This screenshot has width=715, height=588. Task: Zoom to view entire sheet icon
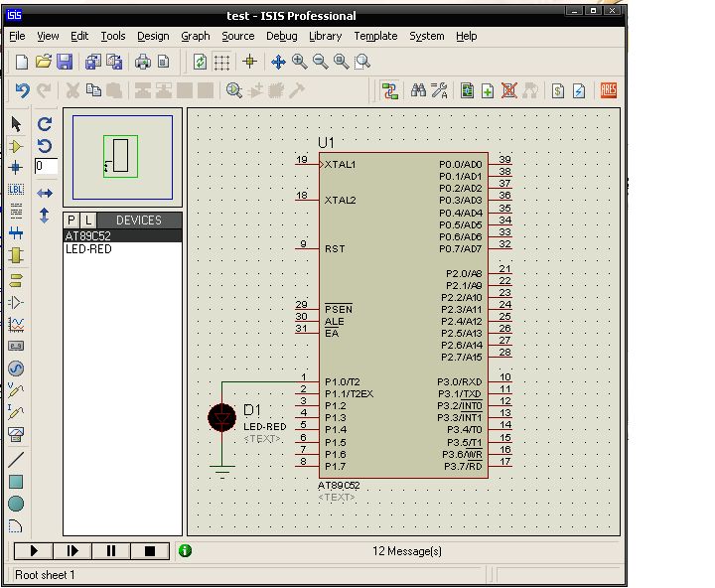pos(341,62)
